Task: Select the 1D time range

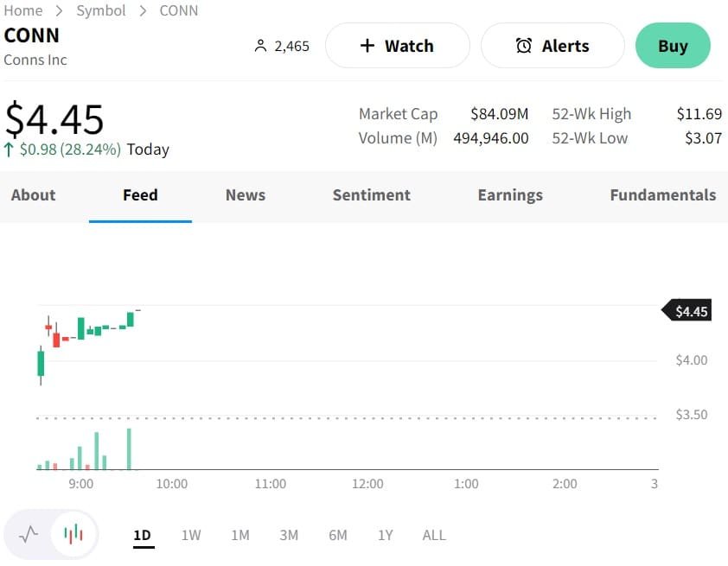Action: pyautogui.click(x=142, y=535)
